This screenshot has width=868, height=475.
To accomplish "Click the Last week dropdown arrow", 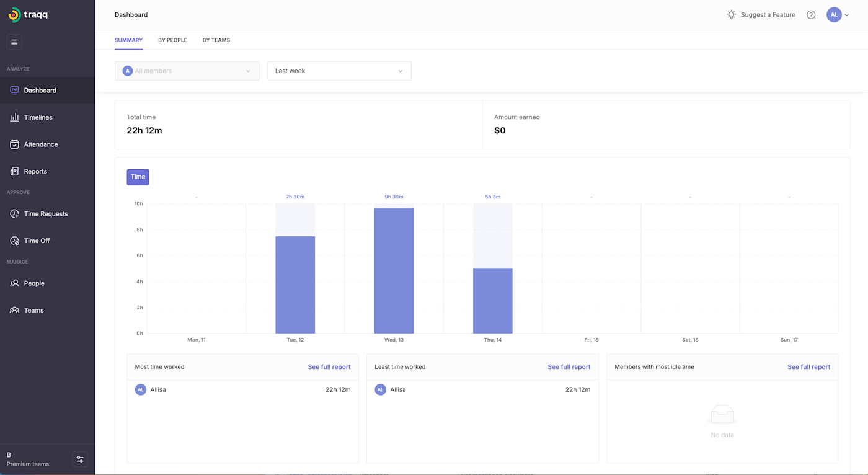I will [401, 71].
